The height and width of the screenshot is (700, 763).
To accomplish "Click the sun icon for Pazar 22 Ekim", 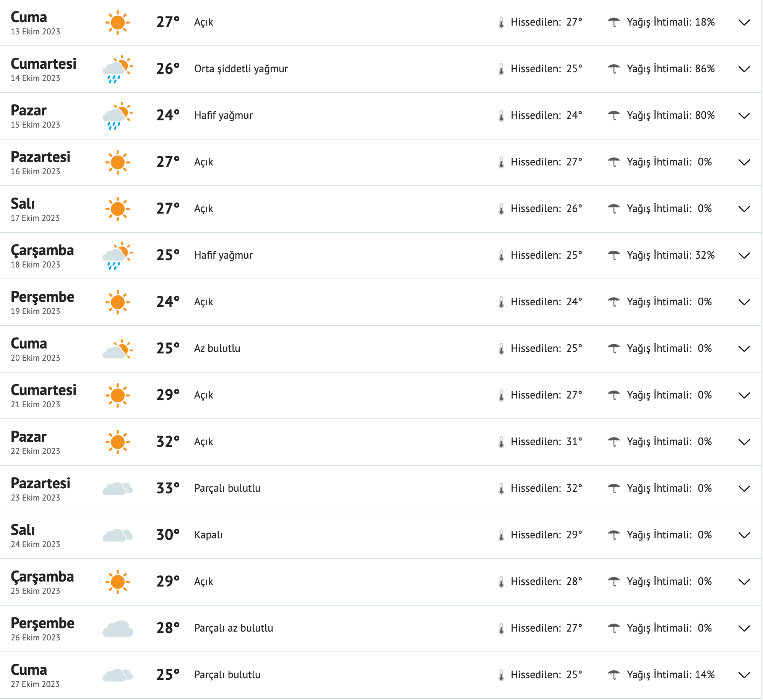I will 117,441.
